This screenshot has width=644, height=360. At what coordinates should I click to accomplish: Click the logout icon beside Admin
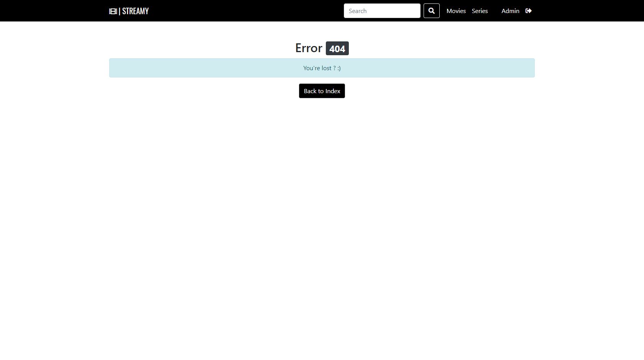click(x=529, y=11)
